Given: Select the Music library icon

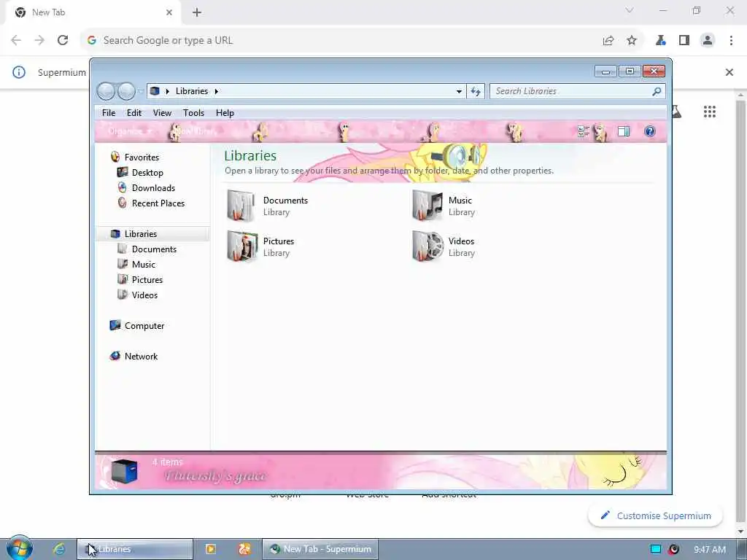Looking at the screenshot, I should [x=427, y=206].
